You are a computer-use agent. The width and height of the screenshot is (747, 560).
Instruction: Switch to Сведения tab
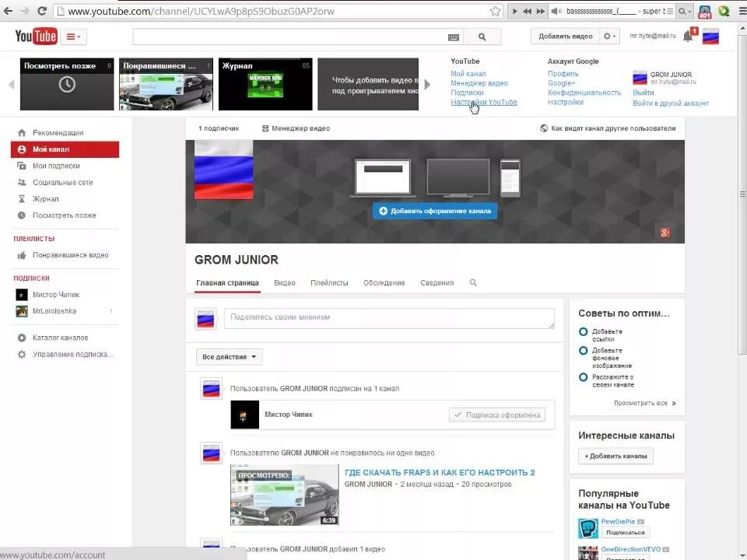coord(437,283)
